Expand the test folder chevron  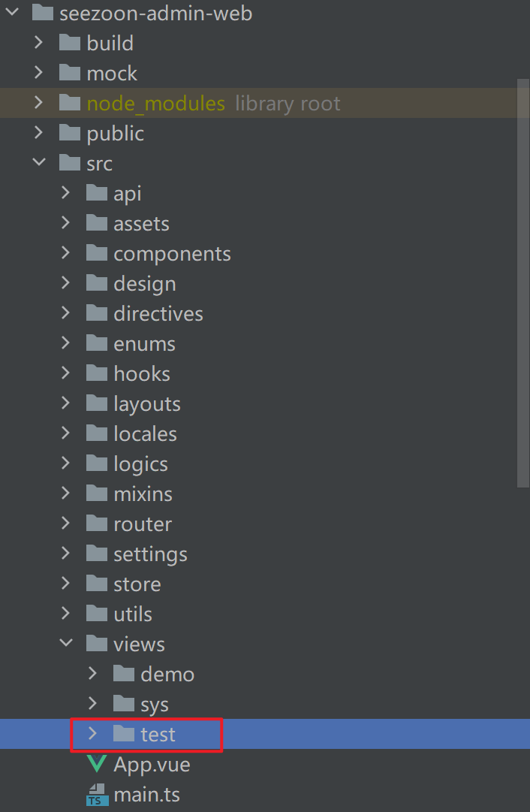(x=93, y=734)
